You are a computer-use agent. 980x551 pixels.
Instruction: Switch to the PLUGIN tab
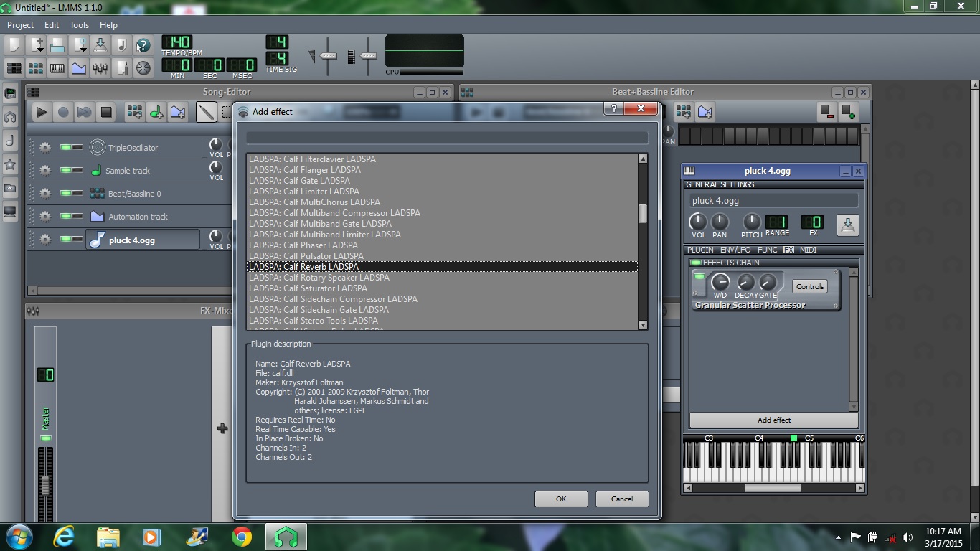700,250
